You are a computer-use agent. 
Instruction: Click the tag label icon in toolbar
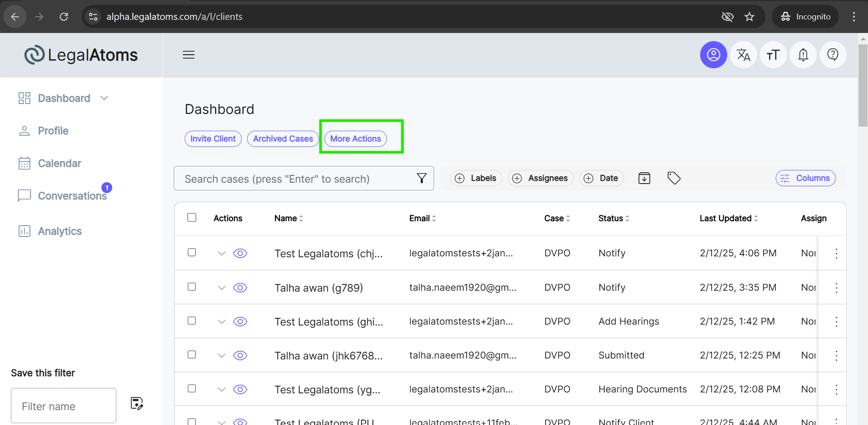674,178
